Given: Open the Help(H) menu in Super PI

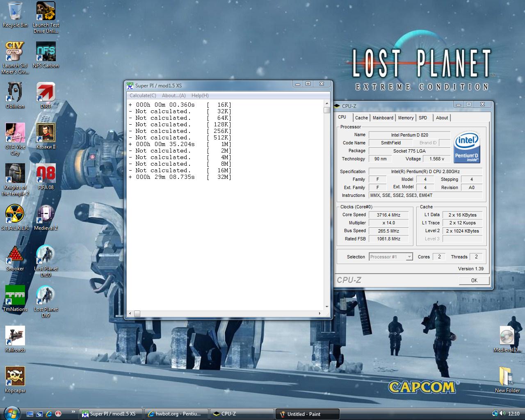Looking at the screenshot, I should (x=200, y=96).
